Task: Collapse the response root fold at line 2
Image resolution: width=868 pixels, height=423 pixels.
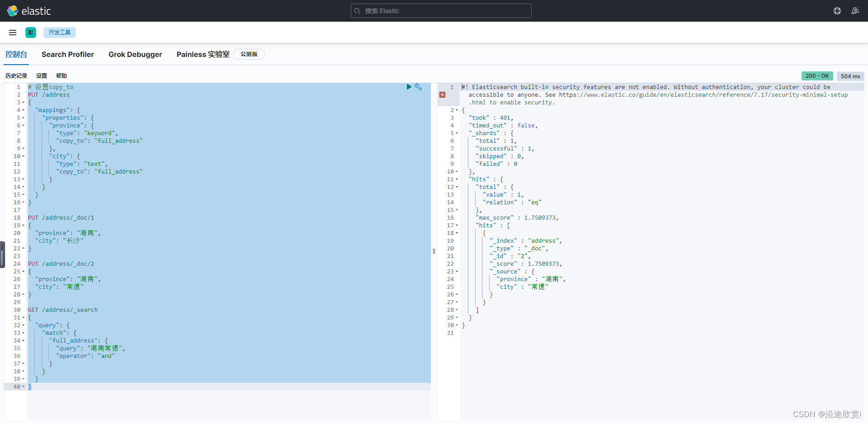Action: pyautogui.click(x=457, y=110)
